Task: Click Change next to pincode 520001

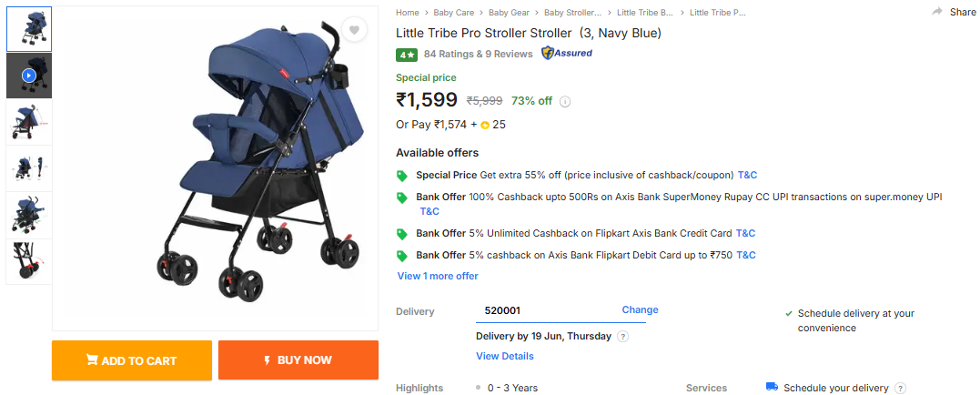Action: (x=640, y=310)
